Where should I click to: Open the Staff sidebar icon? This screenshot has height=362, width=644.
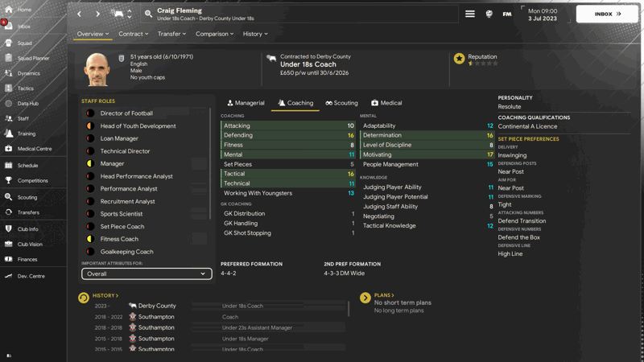tap(9, 118)
